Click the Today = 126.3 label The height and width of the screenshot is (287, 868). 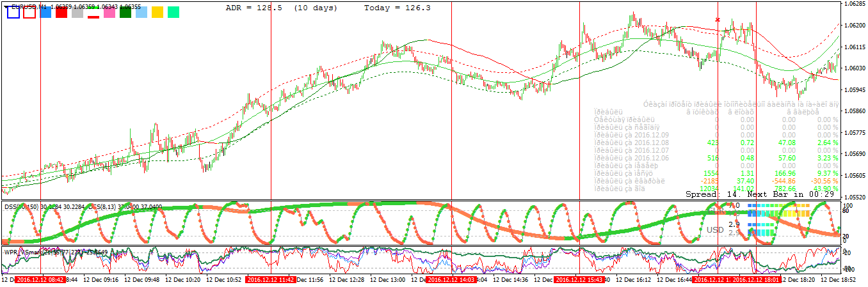pyautogui.click(x=397, y=8)
